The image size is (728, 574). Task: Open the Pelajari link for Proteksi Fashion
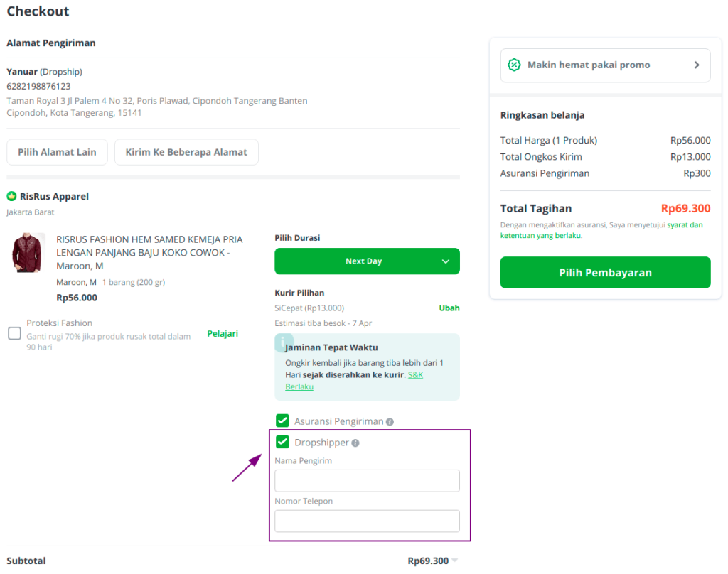pyautogui.click(x=223, y=334)
